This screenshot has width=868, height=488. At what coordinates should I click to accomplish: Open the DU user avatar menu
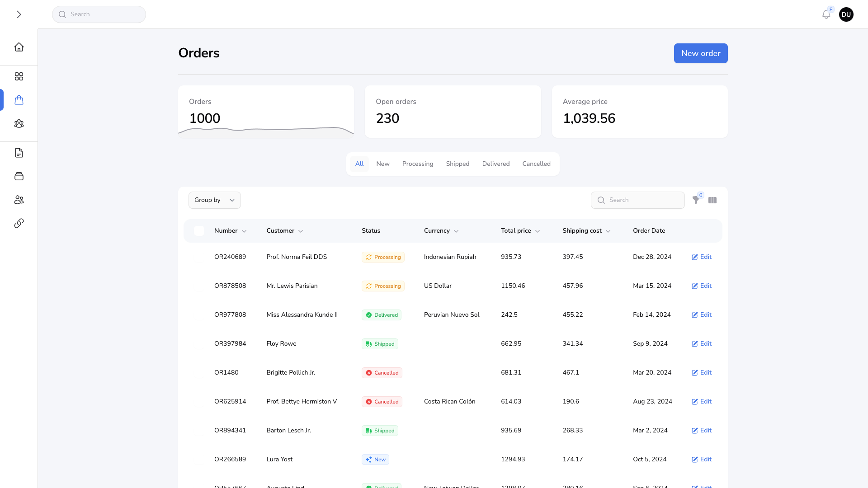pos(846,14)
